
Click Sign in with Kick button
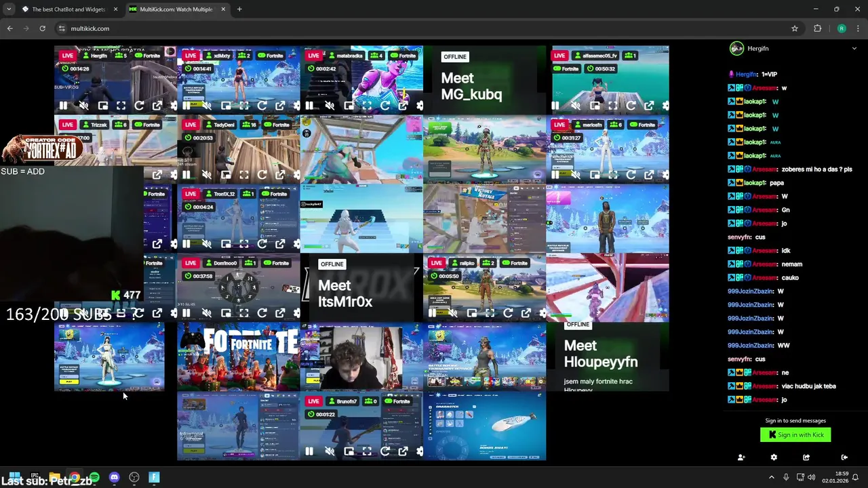pyautogui.click(x=795, y=435)
